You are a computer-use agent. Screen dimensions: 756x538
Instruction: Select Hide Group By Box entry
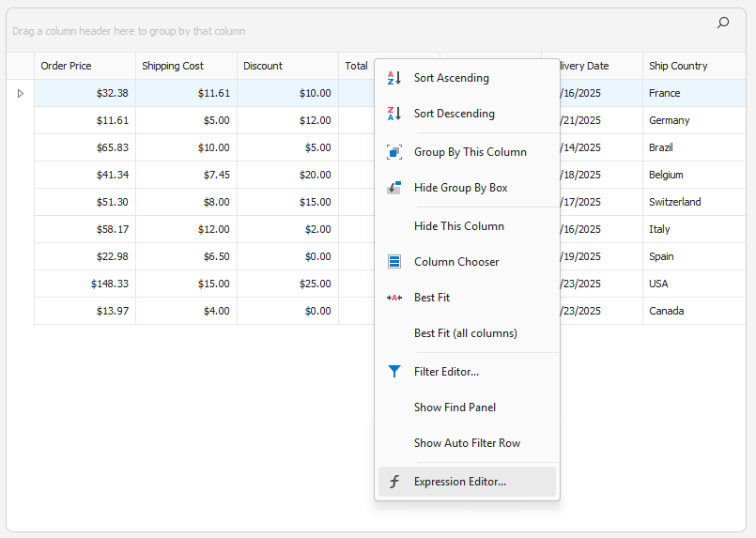[467, 188]
